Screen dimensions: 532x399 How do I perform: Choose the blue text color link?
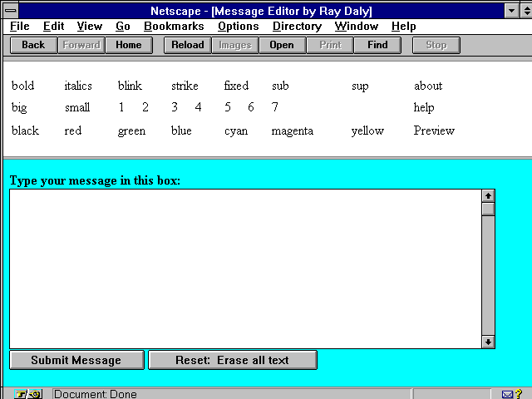[x=181, y=131]
